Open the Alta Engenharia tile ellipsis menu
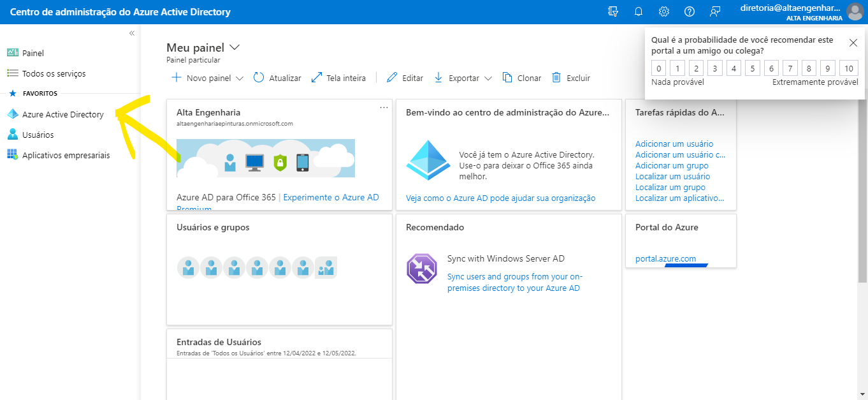This screenshot has width=868, height=400. click(384, 108)
